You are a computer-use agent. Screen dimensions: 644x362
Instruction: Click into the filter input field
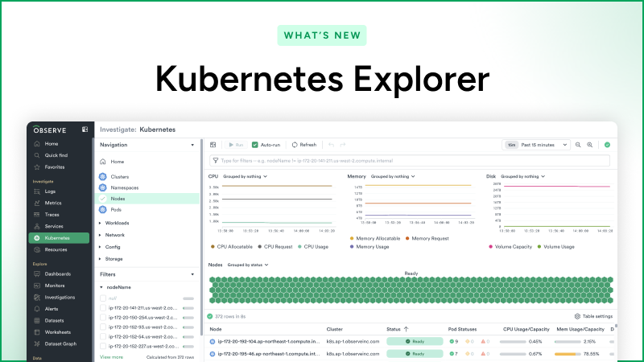tap(410, 161)
